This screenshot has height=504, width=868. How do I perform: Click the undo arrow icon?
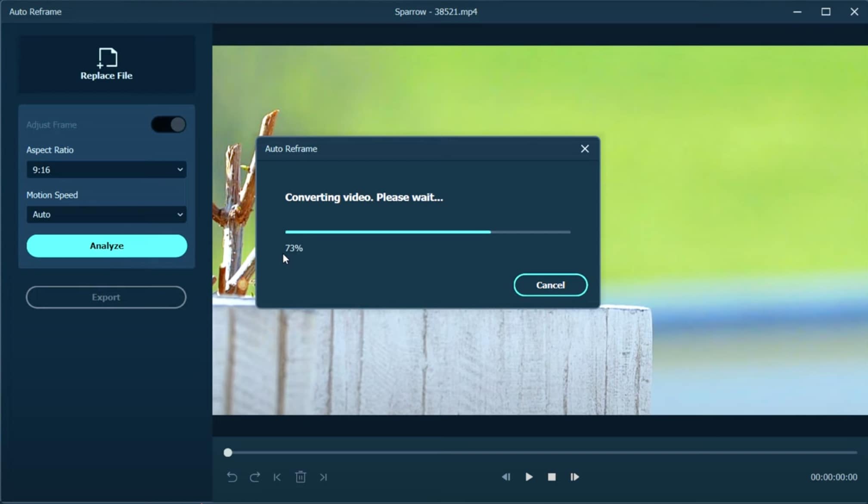[232, 477]
